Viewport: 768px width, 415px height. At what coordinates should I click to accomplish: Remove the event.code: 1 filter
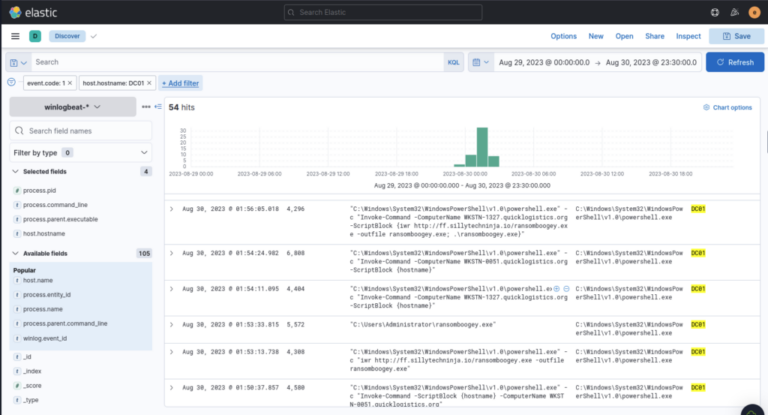click(x=70, y=83)
